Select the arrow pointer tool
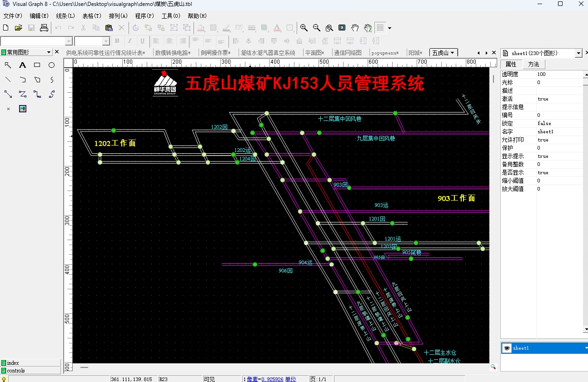588x382 pixels. pos(8,65)
